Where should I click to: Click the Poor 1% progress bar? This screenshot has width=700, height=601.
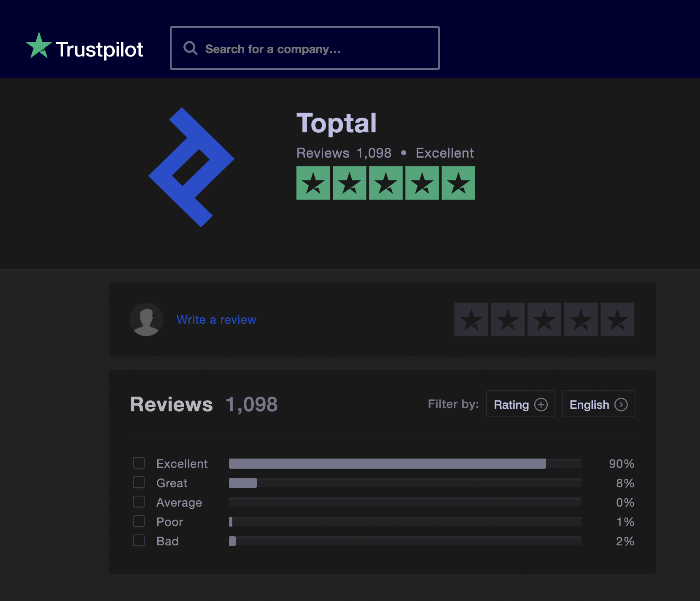[x=405, y=522]
